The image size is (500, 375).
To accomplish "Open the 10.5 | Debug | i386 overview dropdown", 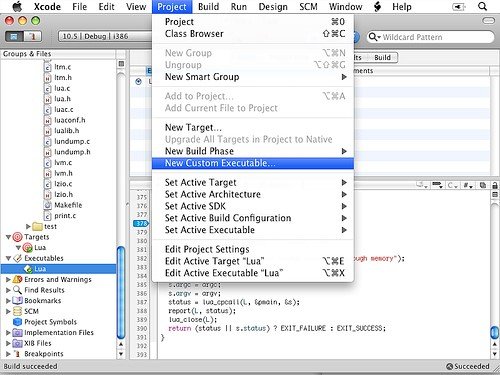I will (105, 36).
